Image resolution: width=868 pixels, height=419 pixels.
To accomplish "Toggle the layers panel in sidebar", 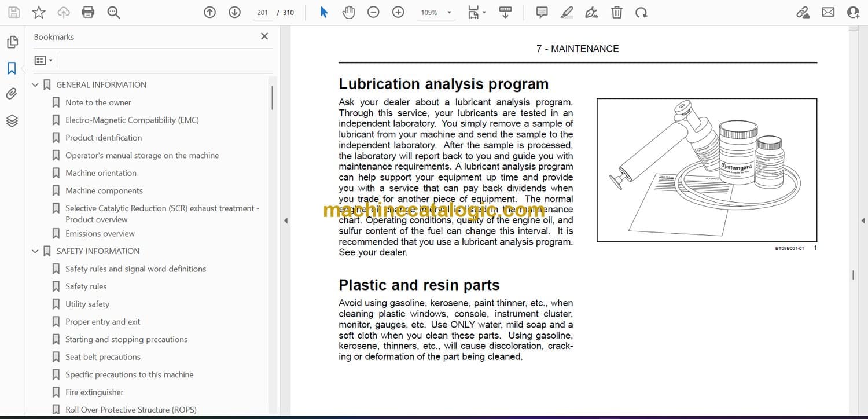I will click(x=12, y=120).
